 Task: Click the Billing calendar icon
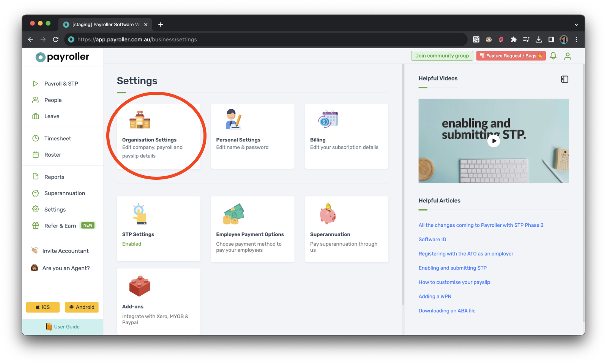[328, 119]
